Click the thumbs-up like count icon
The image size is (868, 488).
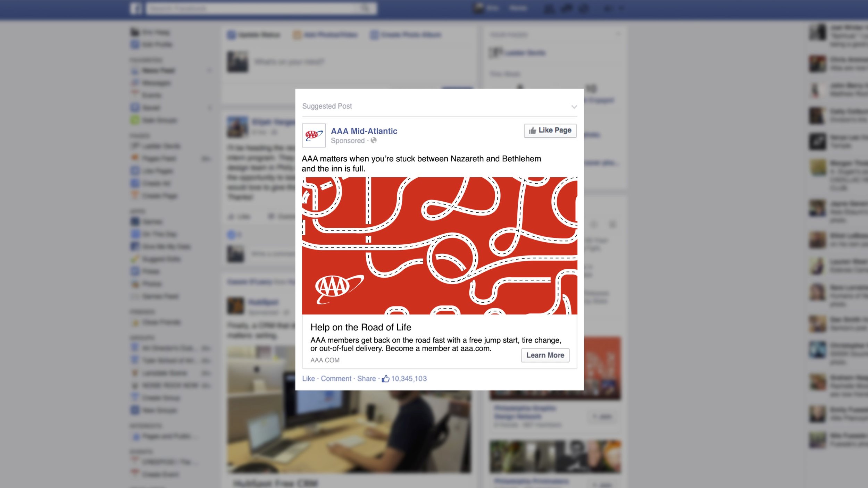click(x=385, y=378)
